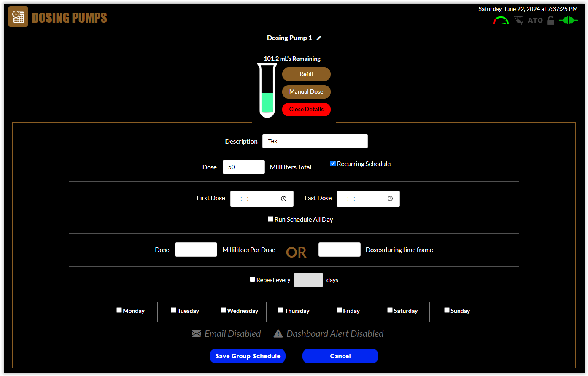Toggle the Email Disabled envelope icon
Image resolution: width=588 pixels, height=376 pixels.
point(196,334)
